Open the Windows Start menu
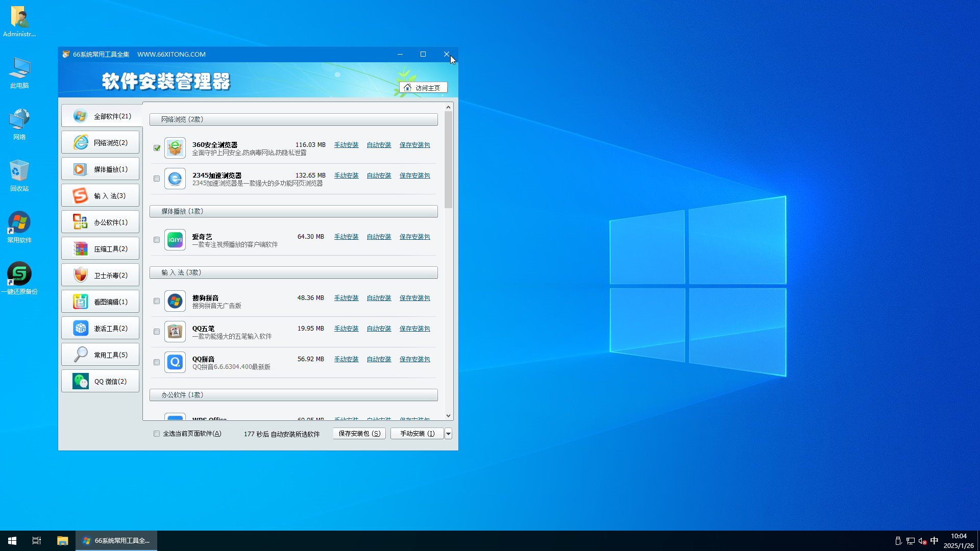This screenshot has width=980, height=551. (x=12, y=541)
